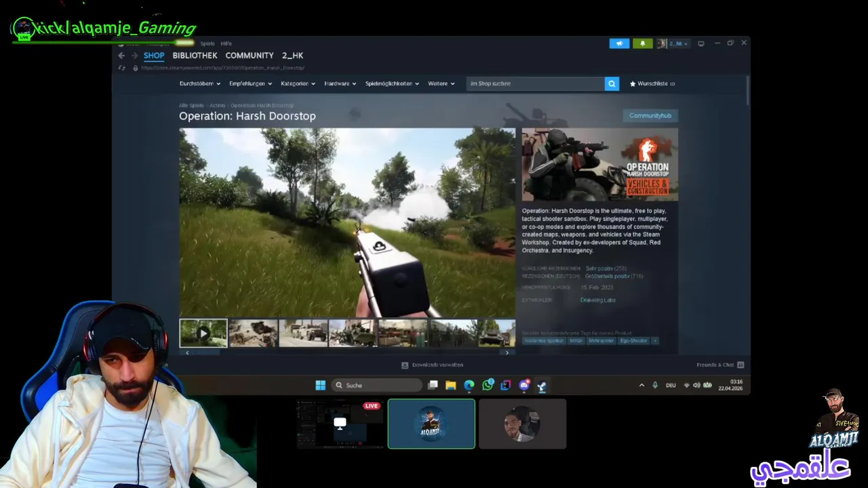Open WhatsApp from the taskbar
868x488 pixels.
coord(488,385)
